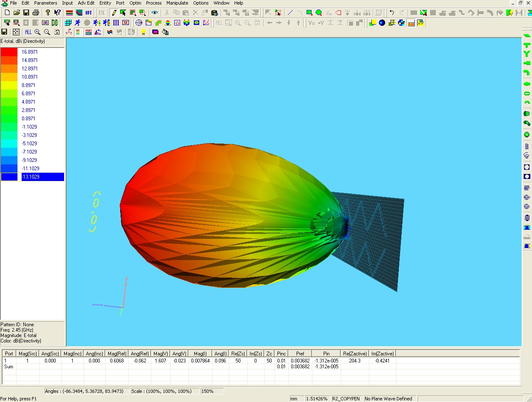Click the zoom in magnifier in bottom toolbar row
Image resolution: width=532 pixels, height=402 pixels.
(37, 32)
